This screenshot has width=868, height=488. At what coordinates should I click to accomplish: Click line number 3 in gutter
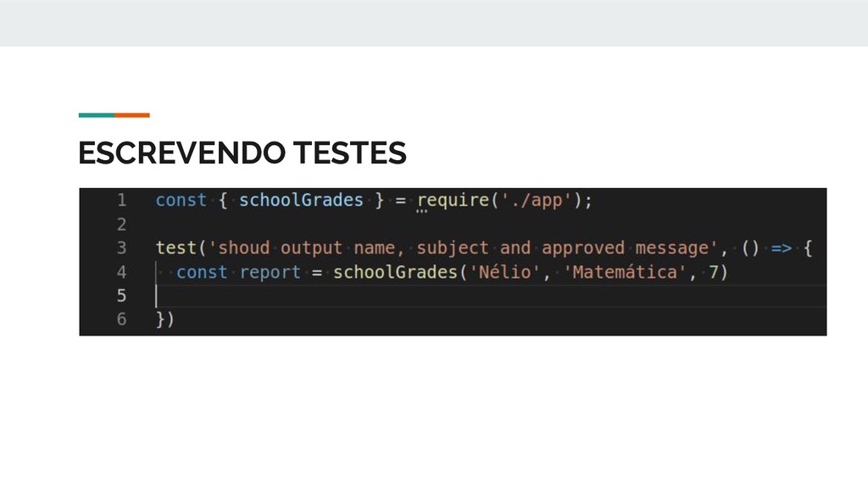tap(122, 248)
